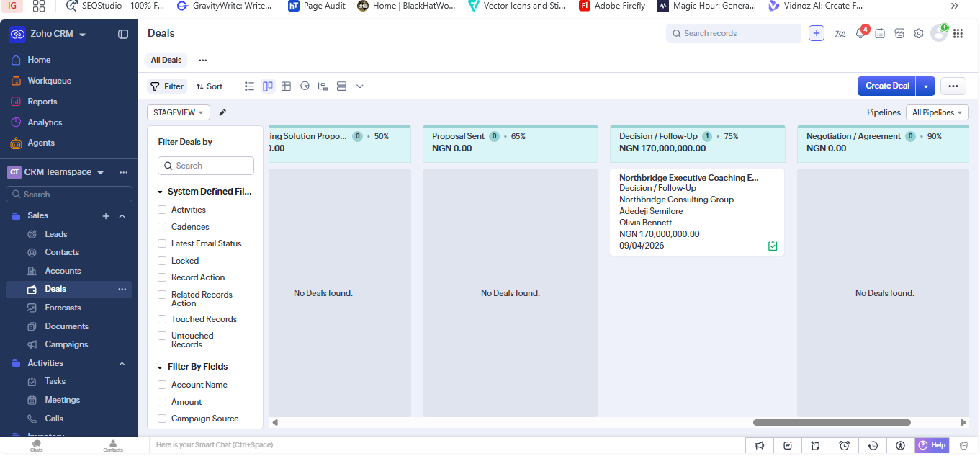Open the Create Deal dropdown arrow

[925, 86]
